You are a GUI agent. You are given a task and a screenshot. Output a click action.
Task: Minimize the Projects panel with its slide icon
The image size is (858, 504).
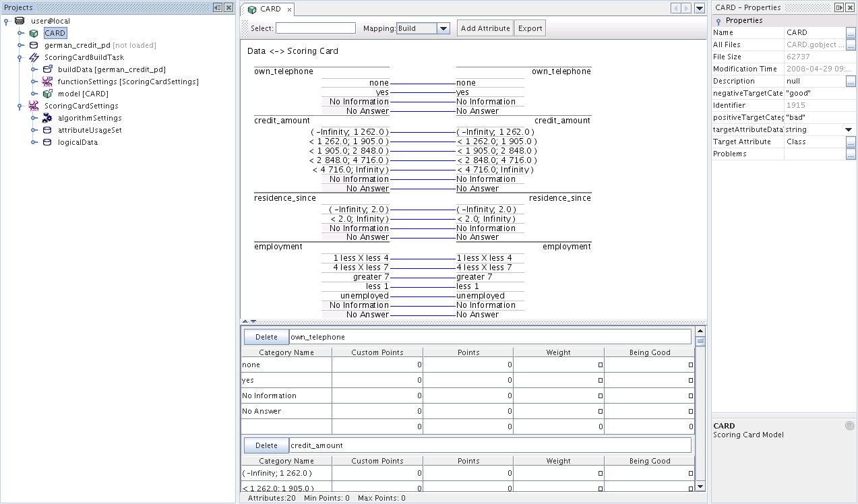pyautogui.click(x=218, y=7)
